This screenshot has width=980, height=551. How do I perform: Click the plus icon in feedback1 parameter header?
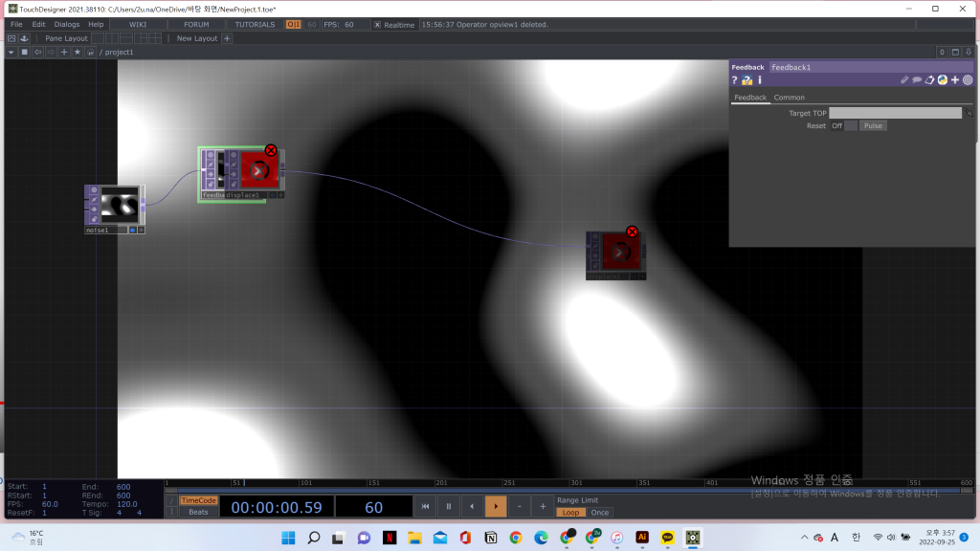954,80
